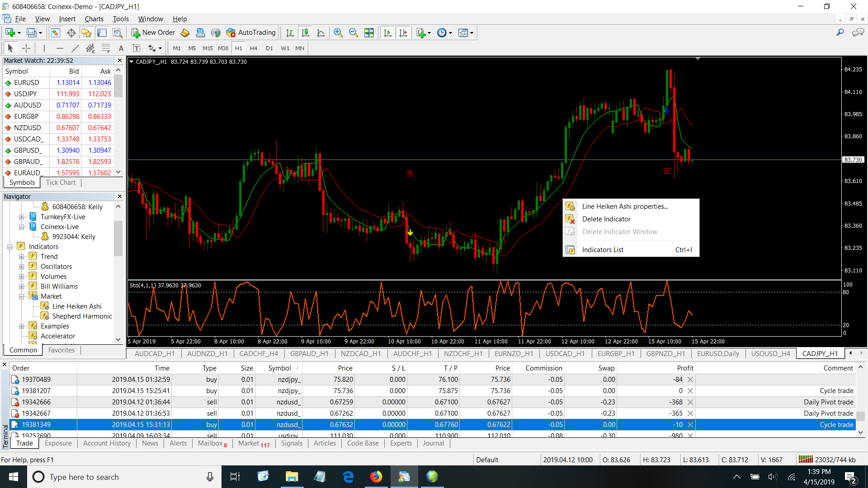Select the draw text label tool
The width and height of the screenshot is (868, 488).
(136, 48)
